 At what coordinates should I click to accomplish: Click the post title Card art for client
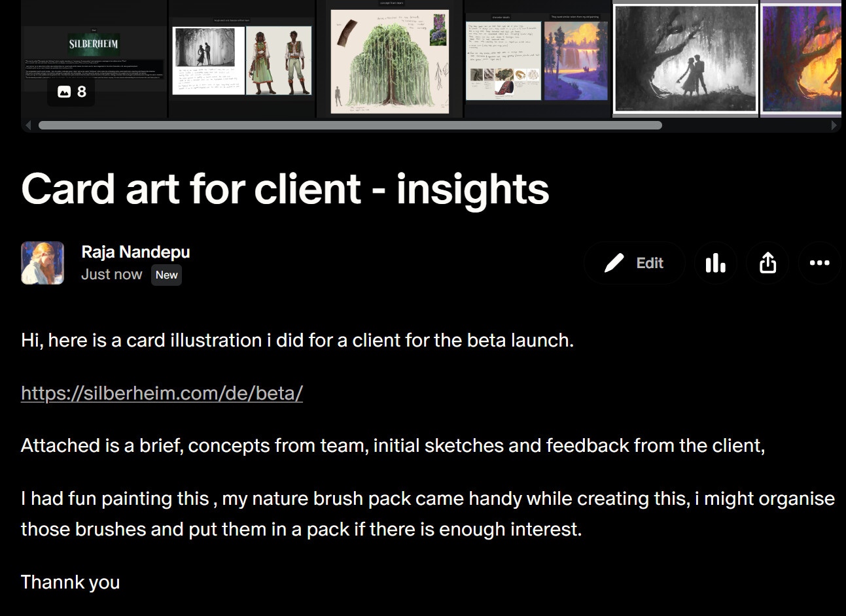tap(284, 189)
